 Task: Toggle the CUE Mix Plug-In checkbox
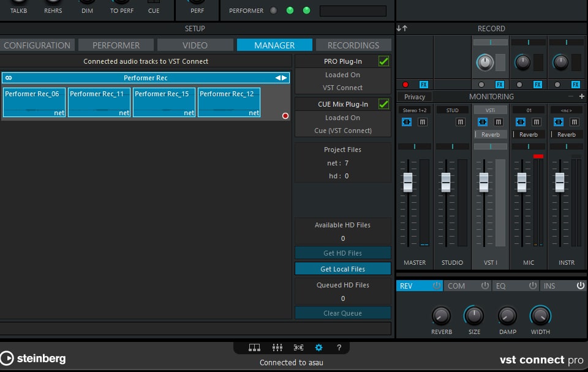pyautogui.click(x=383, y=104)
